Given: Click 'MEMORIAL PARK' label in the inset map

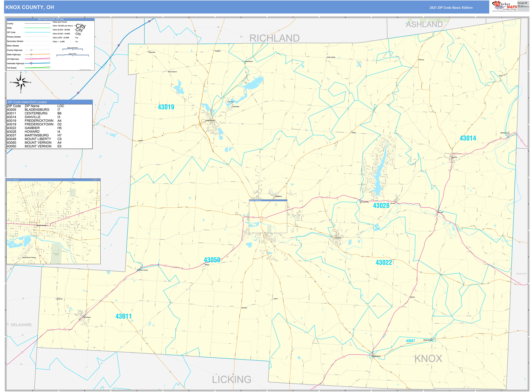Looking at the screenshot, I should pos(56,254).
